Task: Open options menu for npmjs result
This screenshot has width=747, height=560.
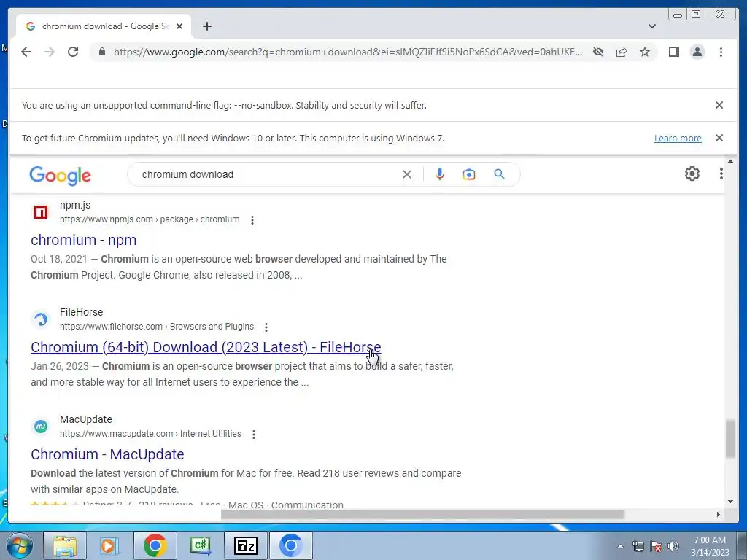Action: point(252,220)
